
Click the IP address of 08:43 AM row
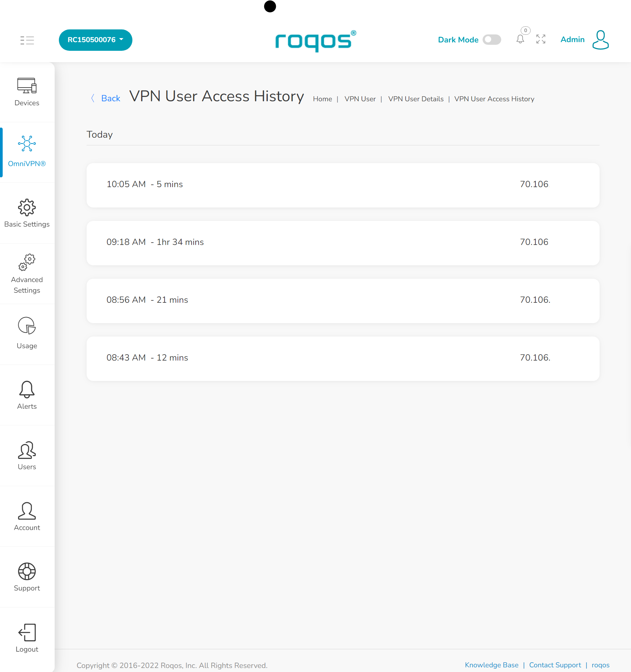pos(535,358)
